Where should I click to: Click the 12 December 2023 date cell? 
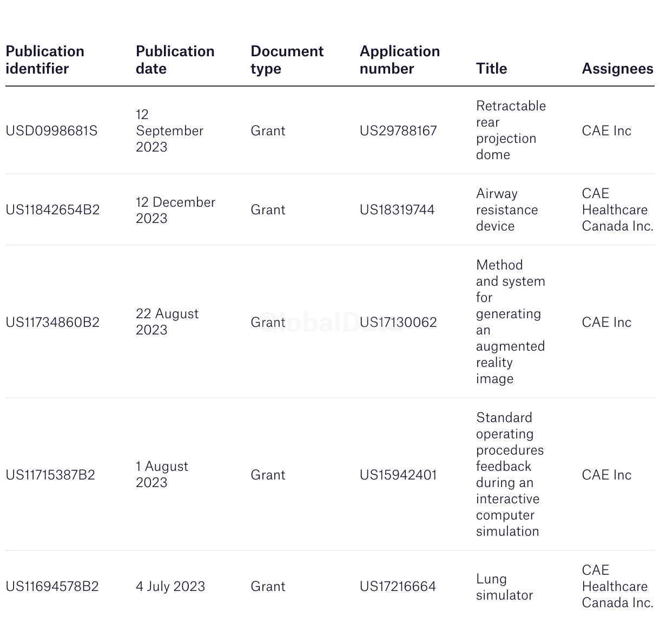pos(176,210)
